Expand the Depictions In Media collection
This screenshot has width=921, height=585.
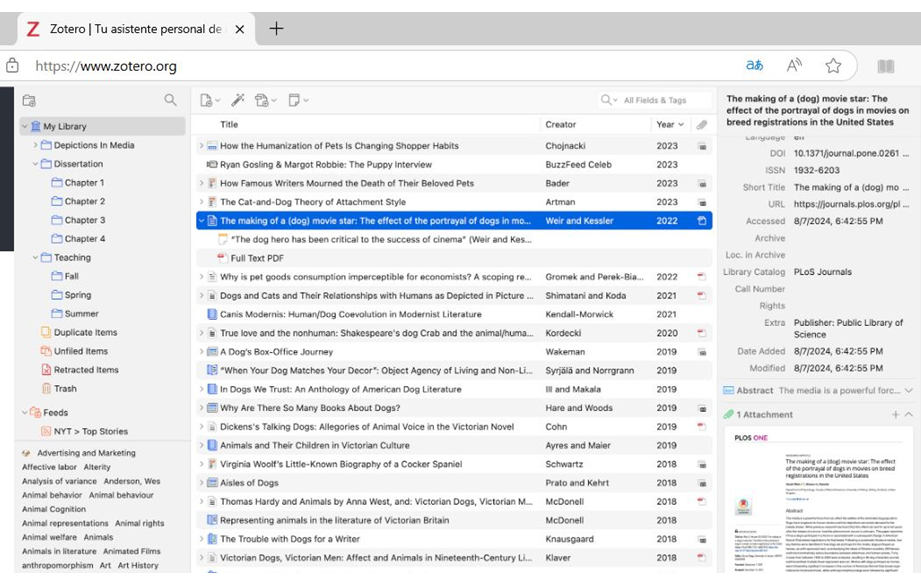click(35, 145)
